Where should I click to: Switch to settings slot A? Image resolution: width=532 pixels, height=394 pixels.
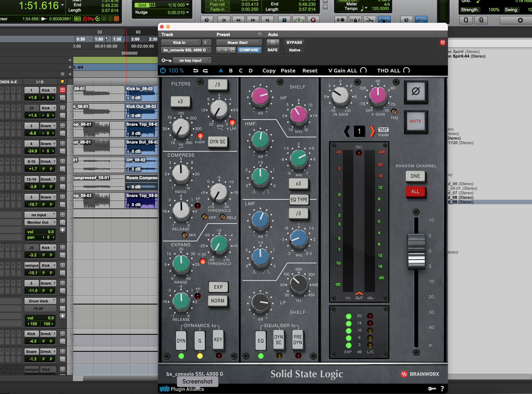tap(221, 71)
